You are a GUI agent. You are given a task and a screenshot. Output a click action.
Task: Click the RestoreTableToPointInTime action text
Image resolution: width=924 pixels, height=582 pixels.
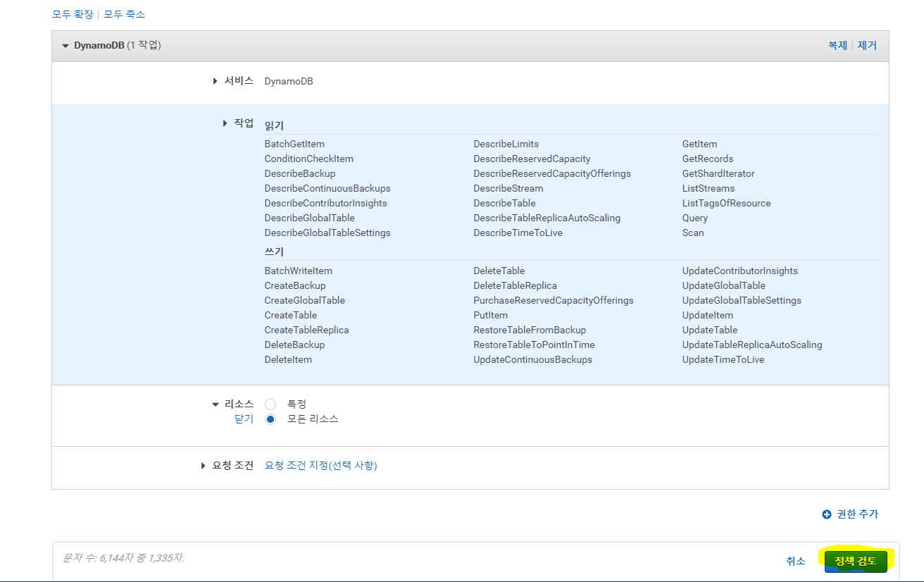[535, 345]
